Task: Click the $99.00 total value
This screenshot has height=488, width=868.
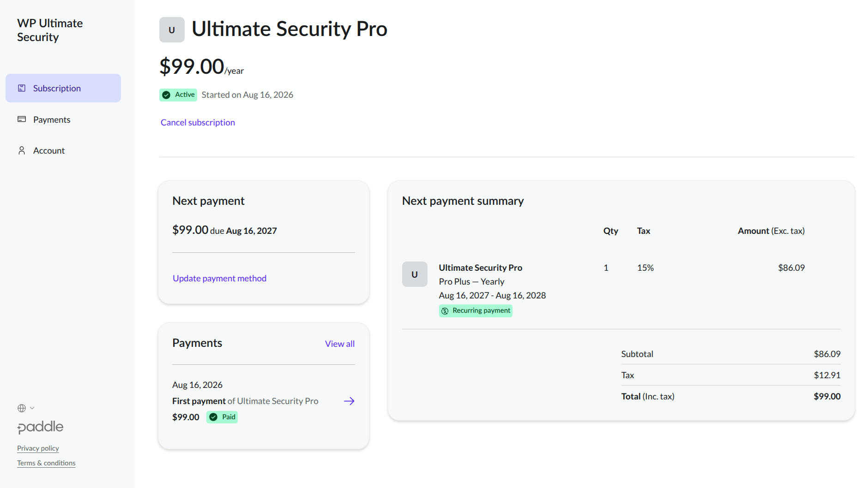Action: coord(827,396)
